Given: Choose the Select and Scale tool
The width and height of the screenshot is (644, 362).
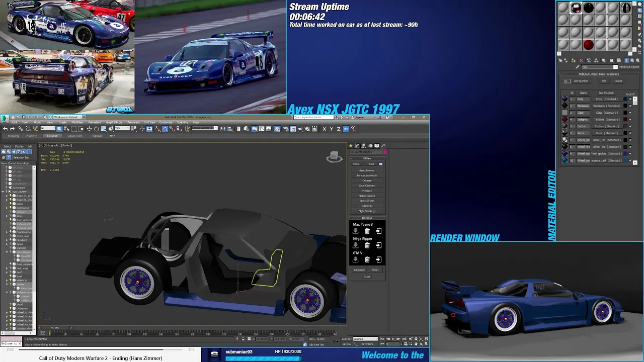Looking at the screenshot, I should (x=104, y=129).
